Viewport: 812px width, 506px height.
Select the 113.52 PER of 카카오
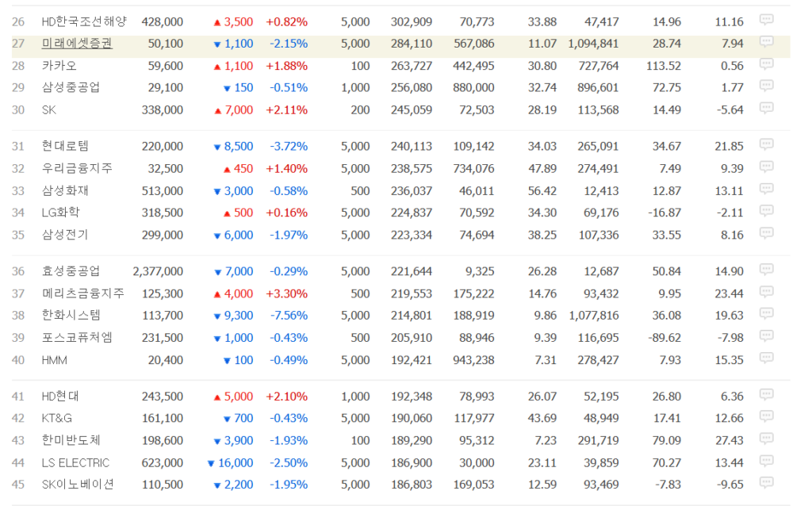(x=664, y=66)
